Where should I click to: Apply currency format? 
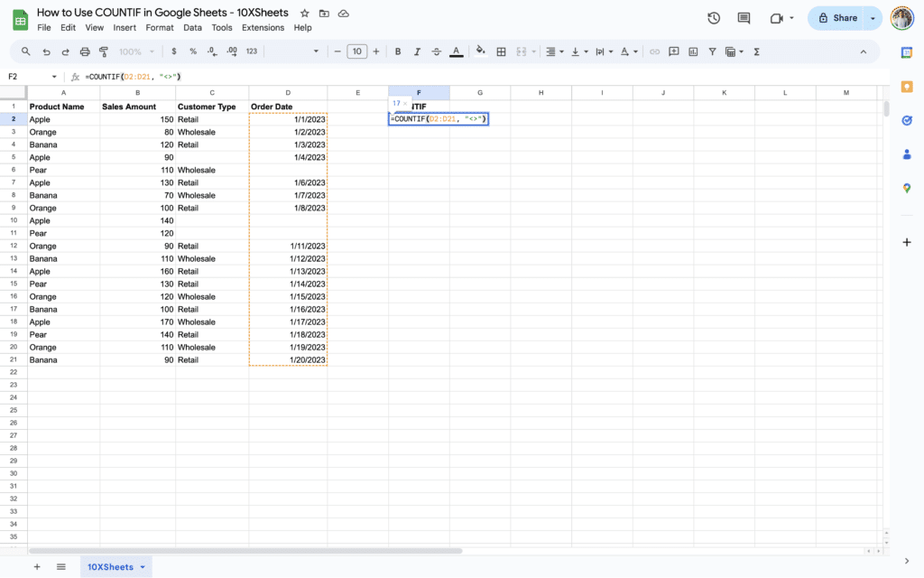click(x=173, y=51)
